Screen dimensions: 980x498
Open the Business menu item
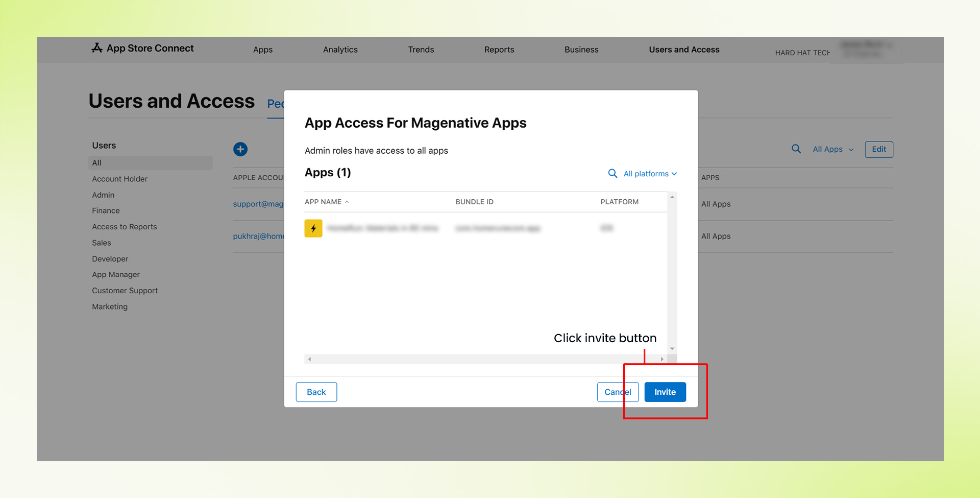click(x=581, y=50)
